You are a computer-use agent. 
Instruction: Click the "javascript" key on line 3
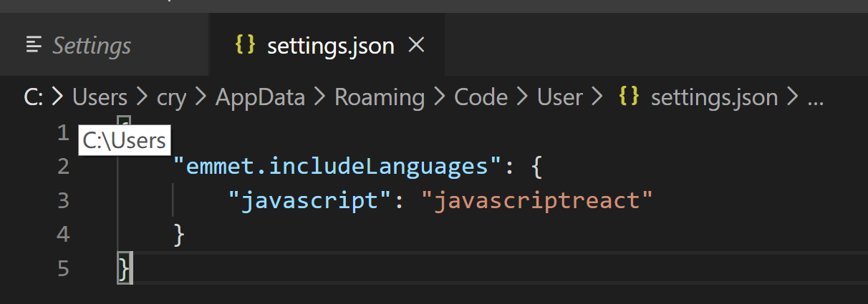click(313, 200)
